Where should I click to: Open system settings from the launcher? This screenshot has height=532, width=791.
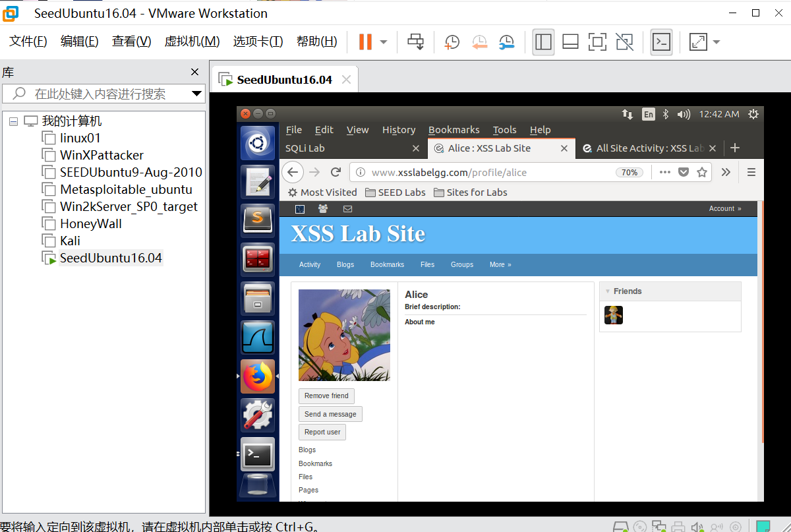point(257,415)
